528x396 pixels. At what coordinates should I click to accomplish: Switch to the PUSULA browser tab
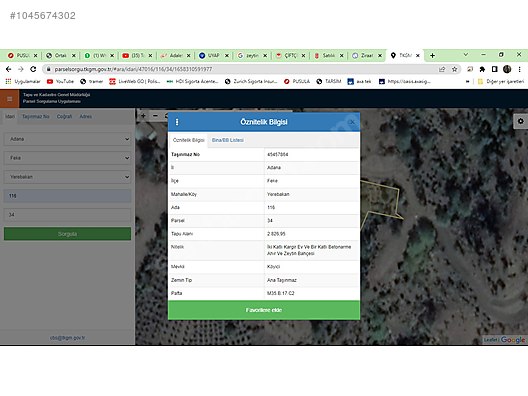23,56
